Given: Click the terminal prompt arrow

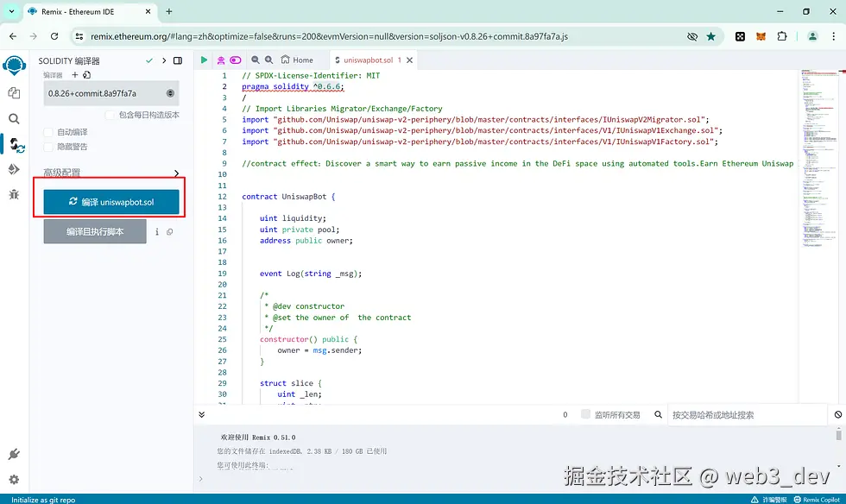Looking at the screenshot, I should click(200, 479).
